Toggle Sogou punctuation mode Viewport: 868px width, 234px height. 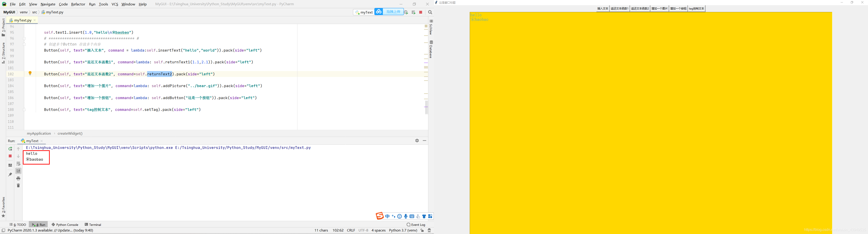[394, 217]
